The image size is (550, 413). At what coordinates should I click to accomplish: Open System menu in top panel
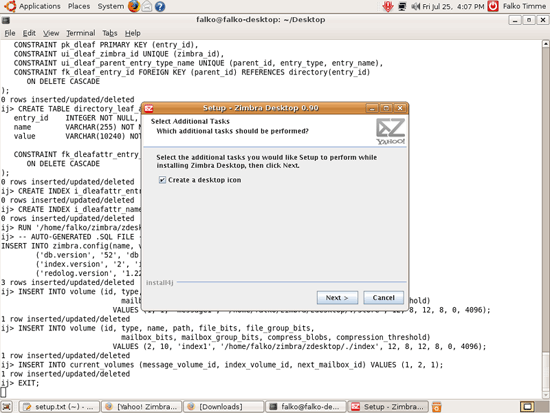click(110, 6)
